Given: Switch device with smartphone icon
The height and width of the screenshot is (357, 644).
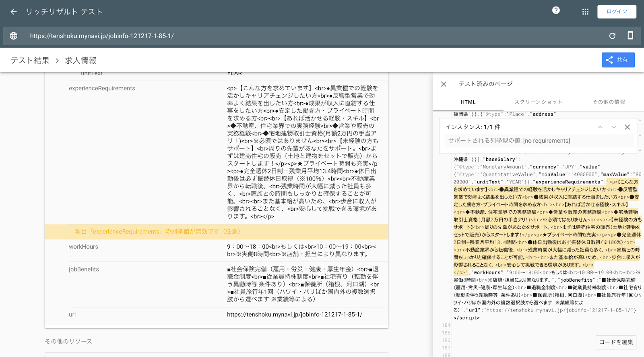Looking at the screenshot, I should [x=630, y=35].
